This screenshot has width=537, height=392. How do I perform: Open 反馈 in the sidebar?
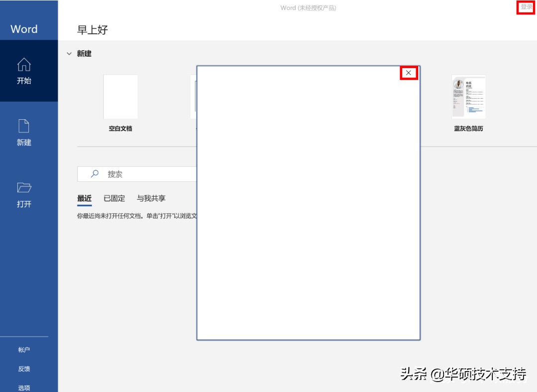(x=24, y=369)
